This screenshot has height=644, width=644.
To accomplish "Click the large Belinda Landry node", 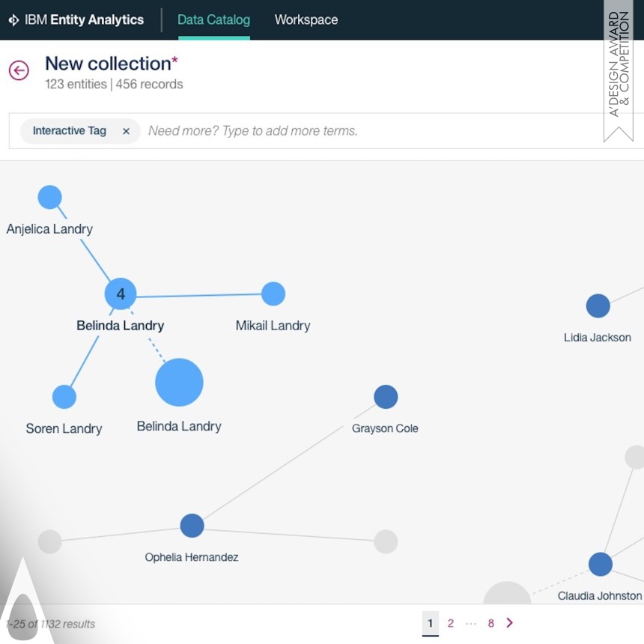I will coord(179,383).
